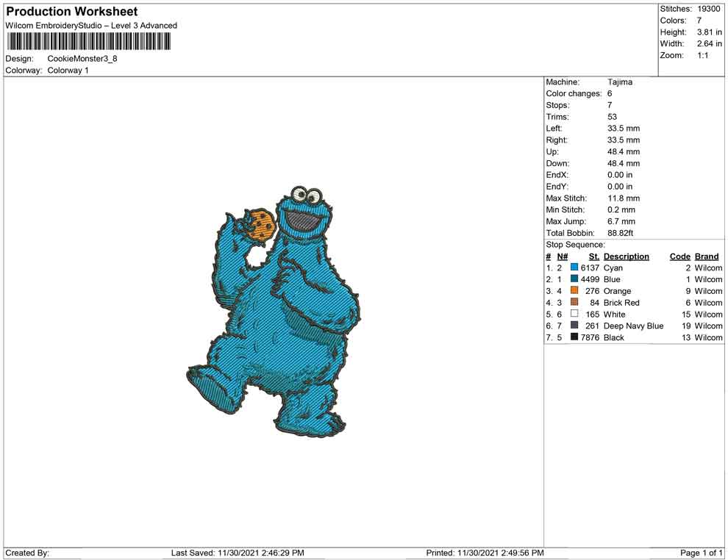Click the Color changes value 6
This screenshot has height=560, width=728.
click(610, 93)
